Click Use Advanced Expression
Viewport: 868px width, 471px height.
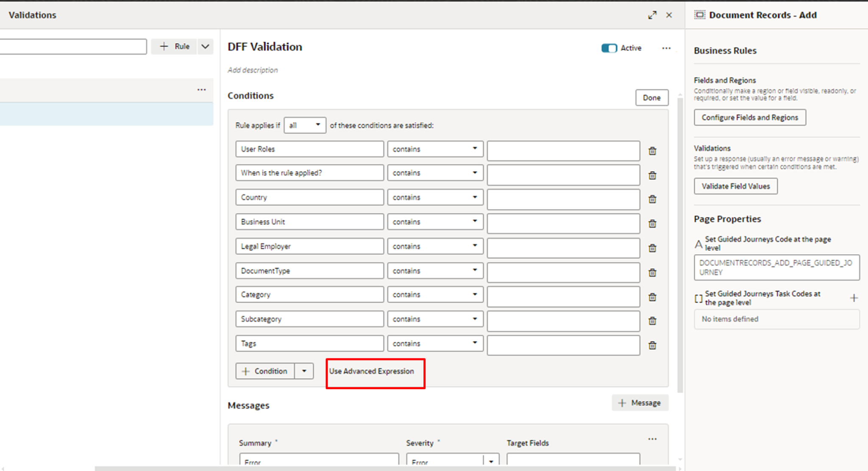pyautogui.click(x=372, y=371)
